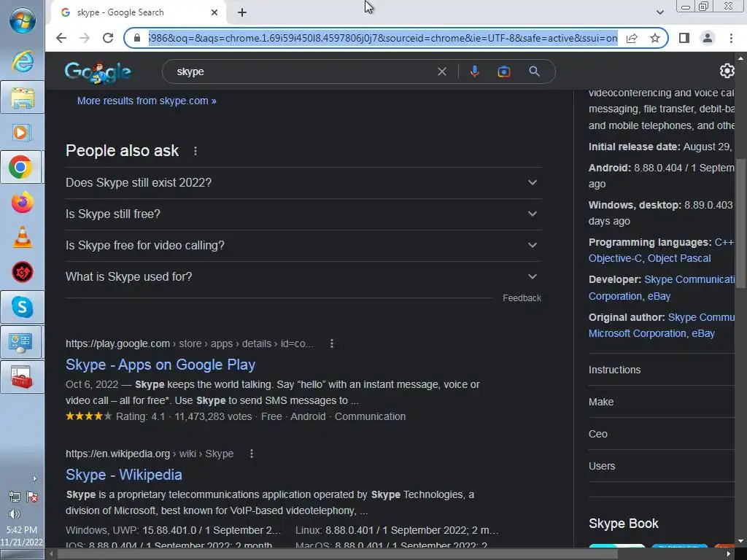
Task: Open the red gear taskbar app
Action: coord(23,272)
